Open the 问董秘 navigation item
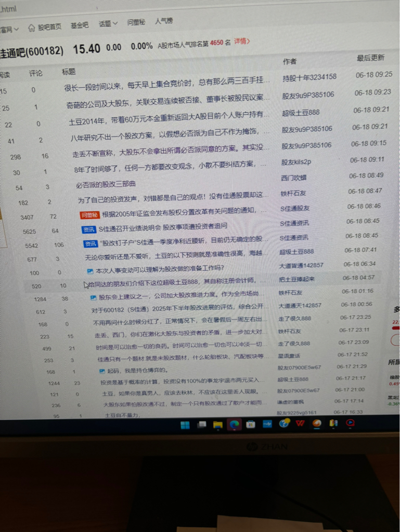Image resolution: width=400 pixels, height=532 pixels. (136, 22)
